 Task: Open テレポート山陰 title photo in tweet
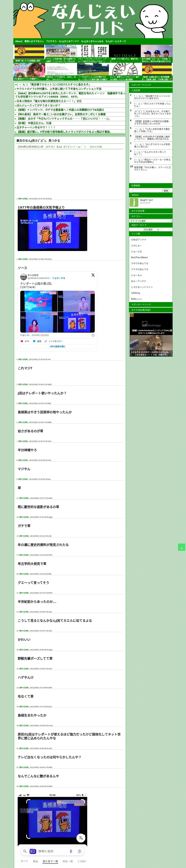(39, 301)
